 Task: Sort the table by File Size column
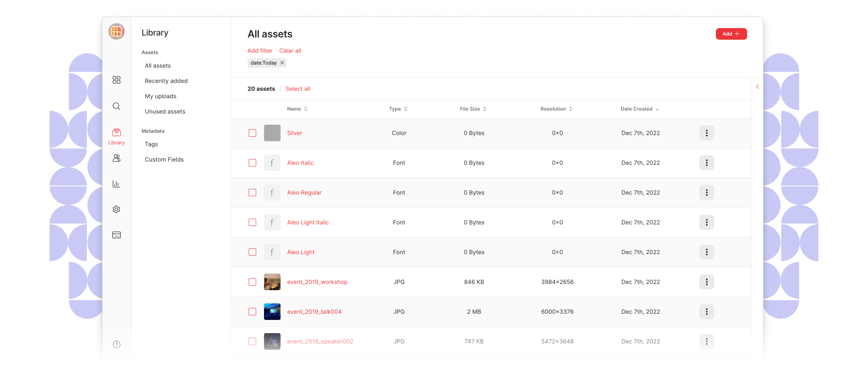[473, 109]
